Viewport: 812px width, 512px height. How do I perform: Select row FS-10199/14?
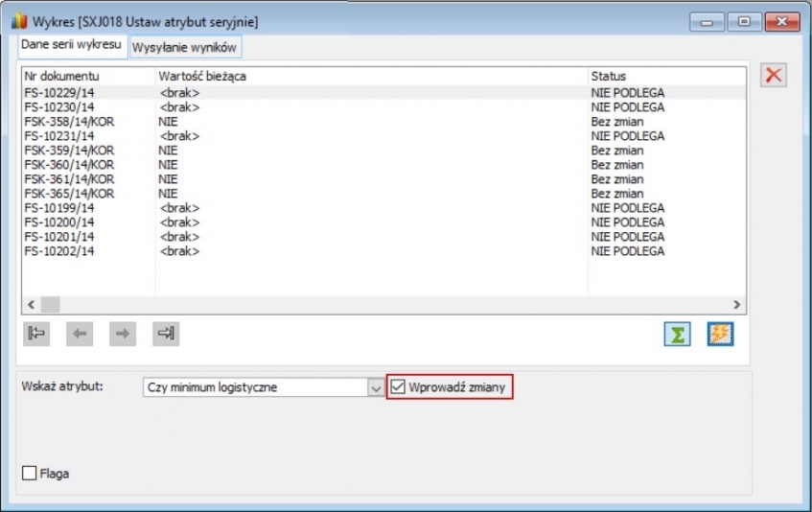tap(383, 208)
